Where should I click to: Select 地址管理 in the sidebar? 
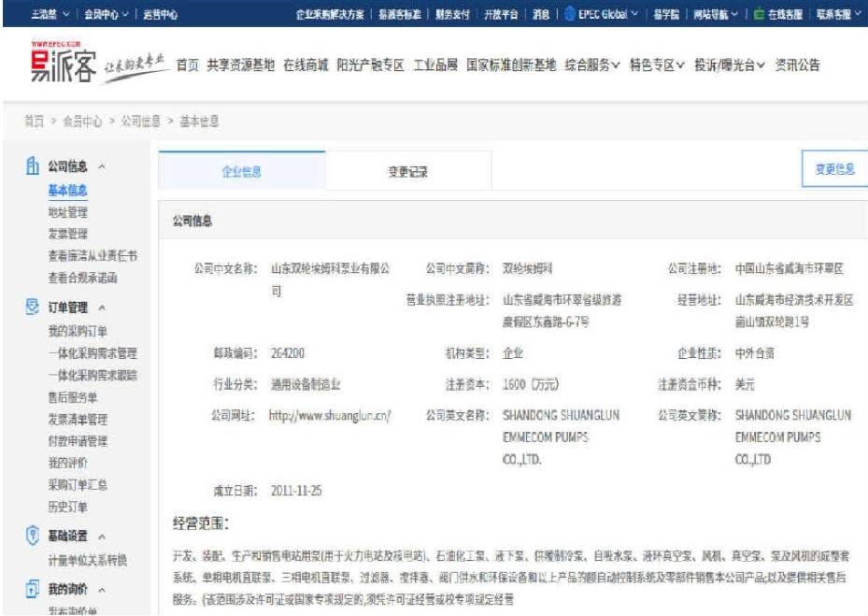[67, 212]
